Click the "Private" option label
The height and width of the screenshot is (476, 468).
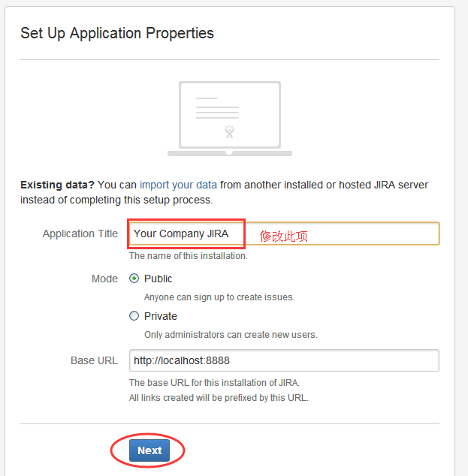(161, 316)
